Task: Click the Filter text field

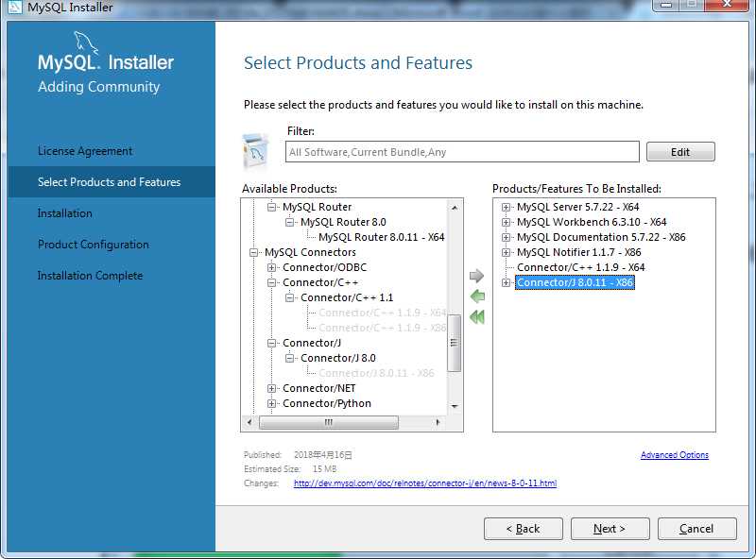Action: pos(462,152)
